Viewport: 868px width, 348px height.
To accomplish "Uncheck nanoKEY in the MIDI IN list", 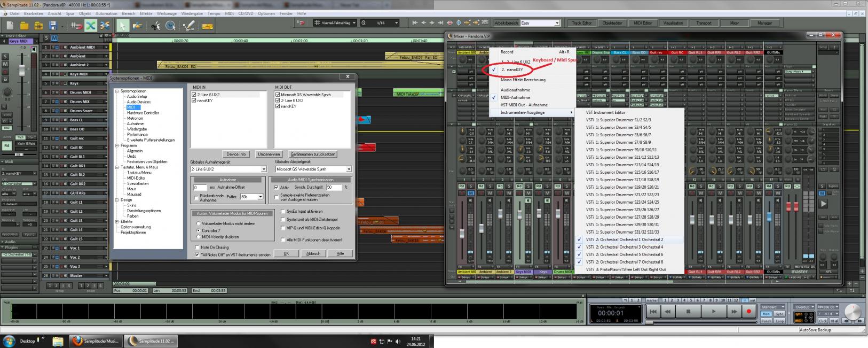I will [194, 100].
